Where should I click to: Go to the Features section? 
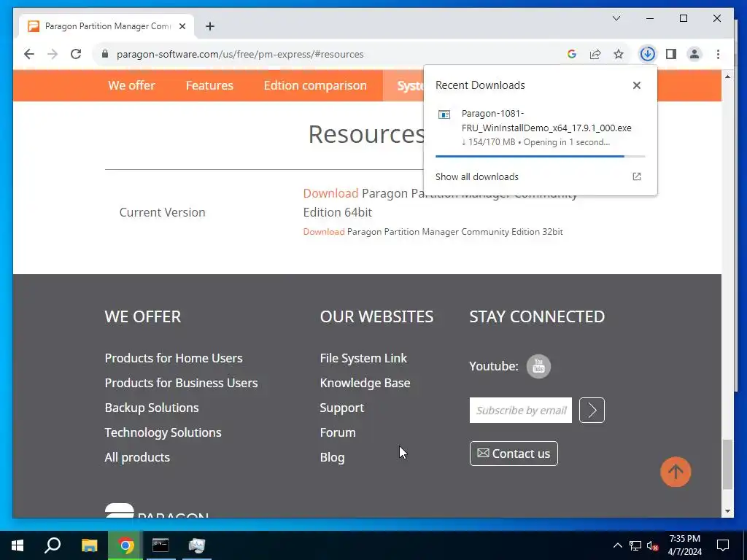209,85
